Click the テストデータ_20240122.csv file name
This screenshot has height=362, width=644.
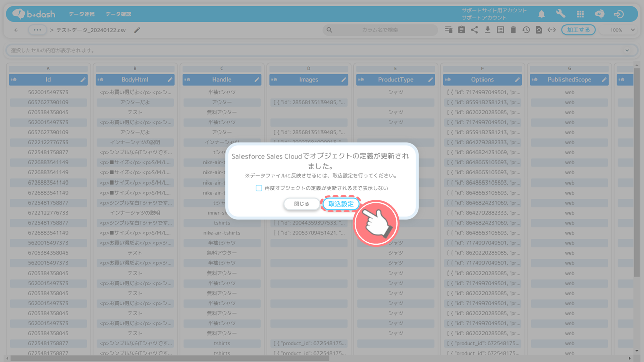click(91, 30)
